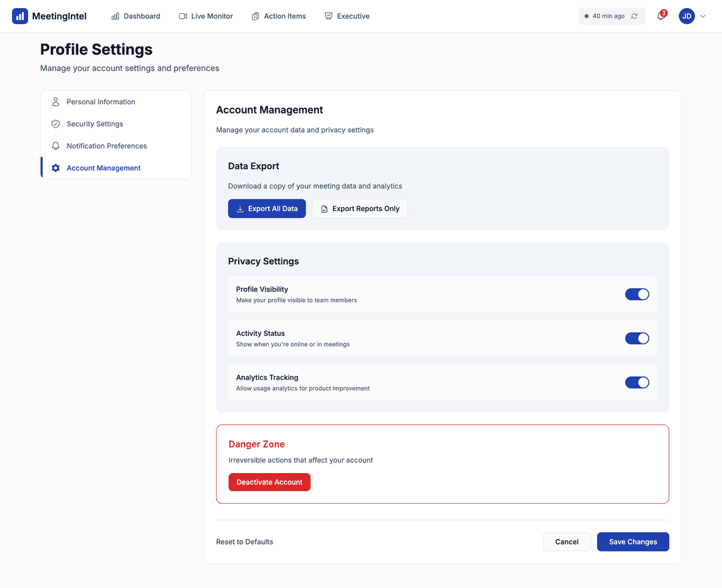The height and width of the screenshot is (588, 722).
Task: Switch to the Executive view
Action: click(x=347, y=16)
